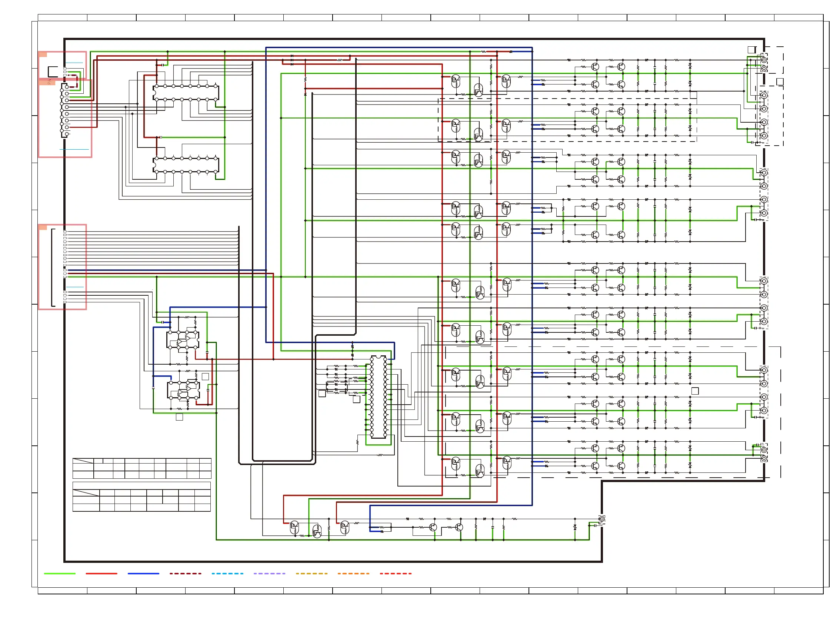The image size is (840, 624).
Task: Click the pink-highlighted long connector at left middle
Action: pos(62,267)
